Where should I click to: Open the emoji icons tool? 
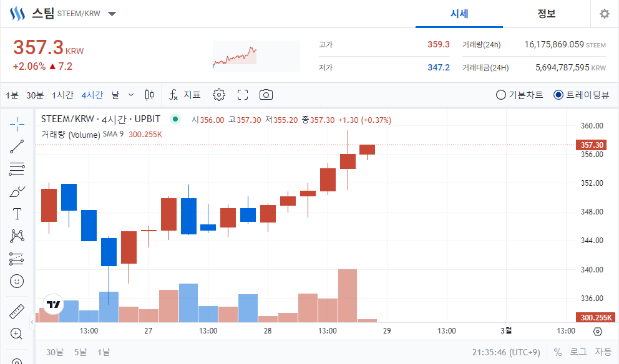coord(17,281)
